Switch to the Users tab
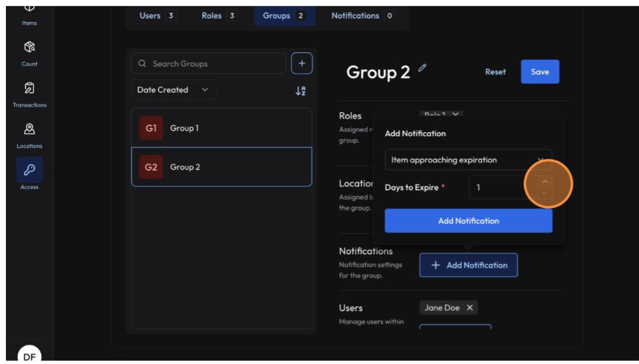 point(157,15)
